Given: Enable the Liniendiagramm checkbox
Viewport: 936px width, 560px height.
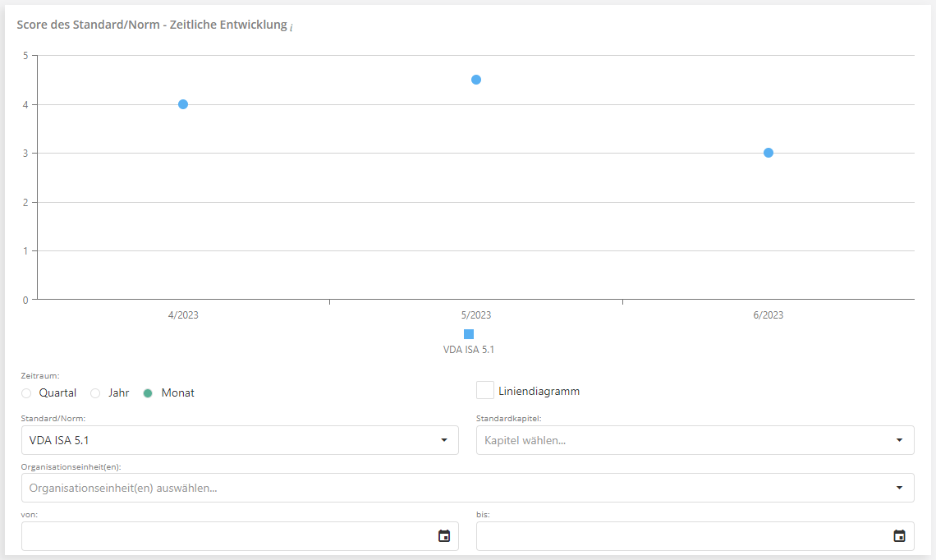Looking at the screenshot, I should click(x=485, y=391).
